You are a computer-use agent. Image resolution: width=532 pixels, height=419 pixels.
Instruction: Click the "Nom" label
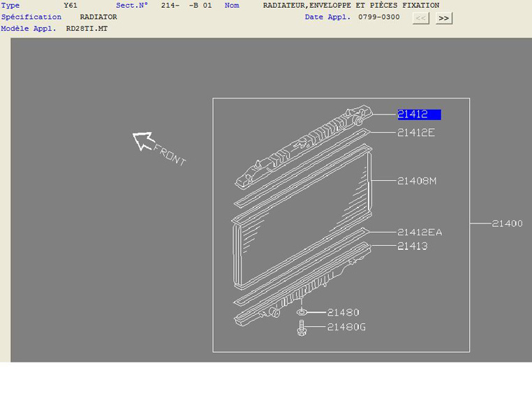(232, 6)
